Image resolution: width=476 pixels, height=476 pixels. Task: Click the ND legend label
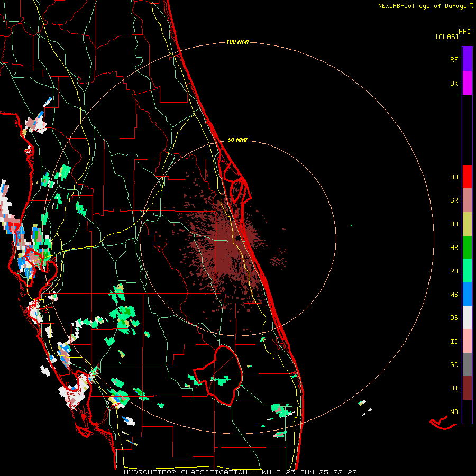454,411
